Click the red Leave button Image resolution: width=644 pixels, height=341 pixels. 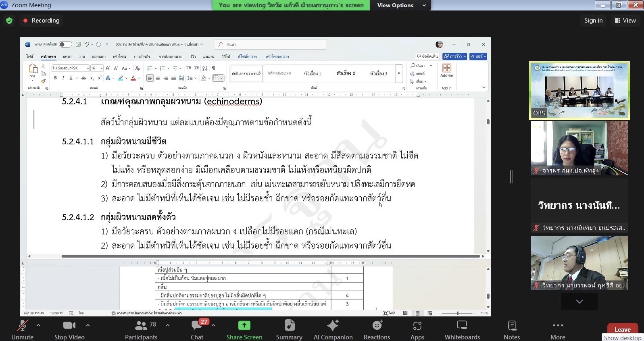pyautogui.click(x=623, y=329)
